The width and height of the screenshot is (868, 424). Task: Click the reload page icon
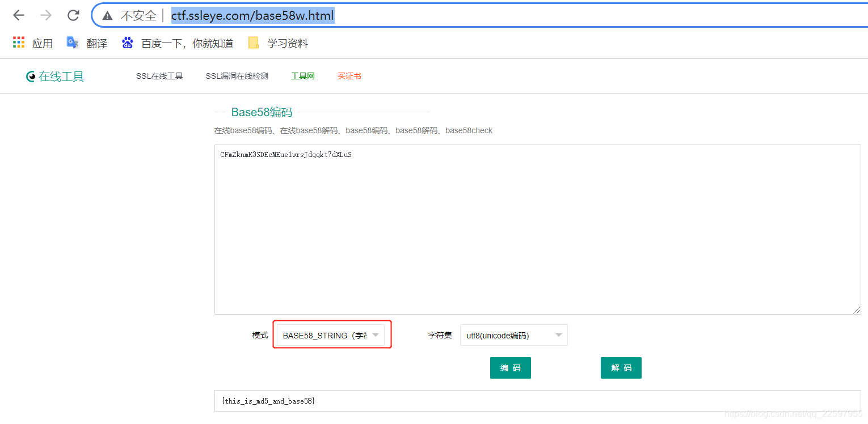73,15
